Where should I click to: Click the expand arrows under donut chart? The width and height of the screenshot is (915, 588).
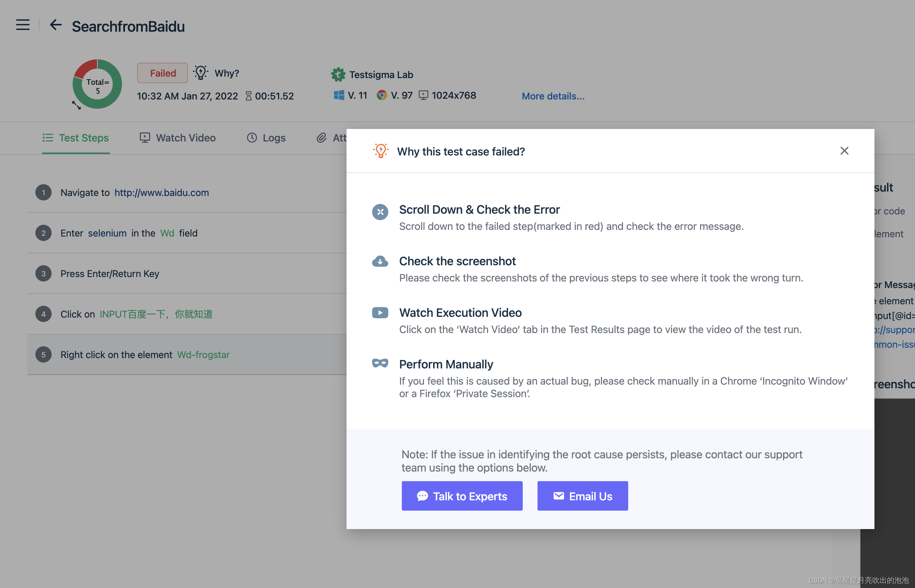tap(76, 105)
